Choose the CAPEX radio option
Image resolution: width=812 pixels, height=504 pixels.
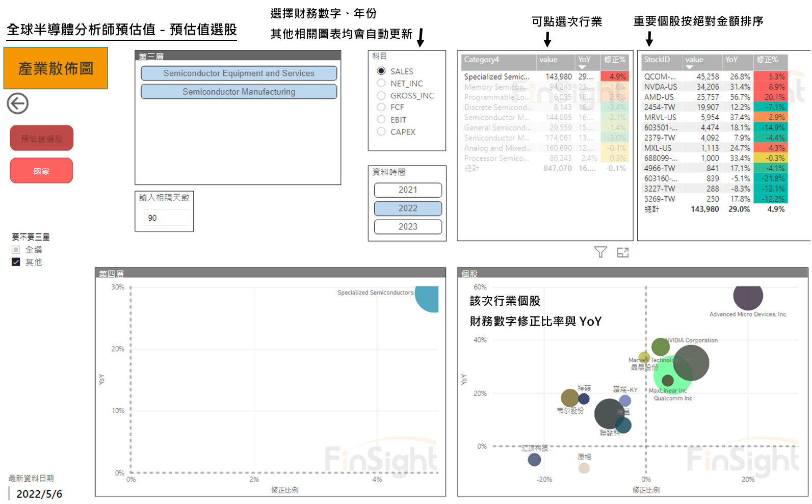pos(381,131)
